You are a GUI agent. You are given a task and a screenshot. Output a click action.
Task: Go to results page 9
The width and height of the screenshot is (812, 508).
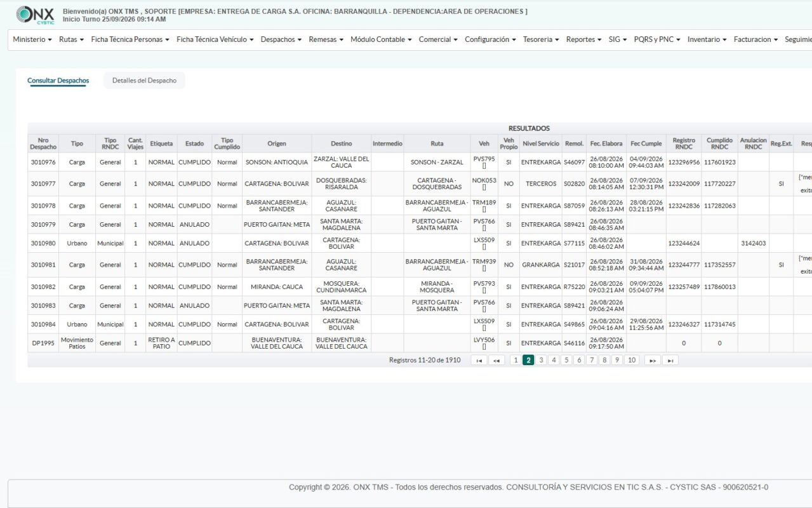(617, 360)
